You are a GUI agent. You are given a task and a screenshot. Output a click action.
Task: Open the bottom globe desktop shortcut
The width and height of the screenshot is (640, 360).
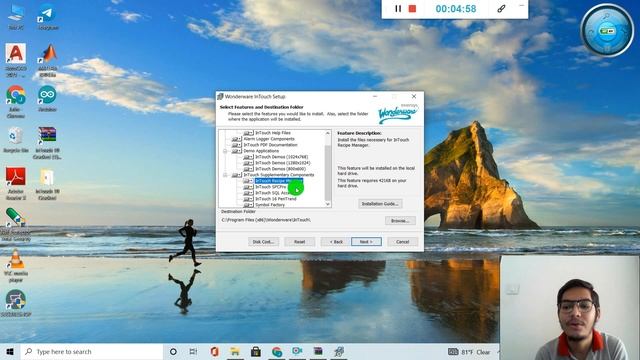16,303
